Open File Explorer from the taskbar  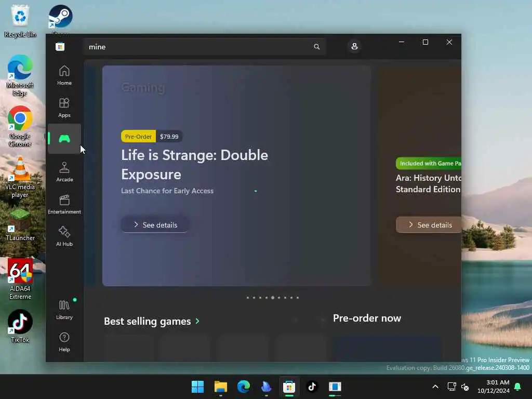coord(220,387)
